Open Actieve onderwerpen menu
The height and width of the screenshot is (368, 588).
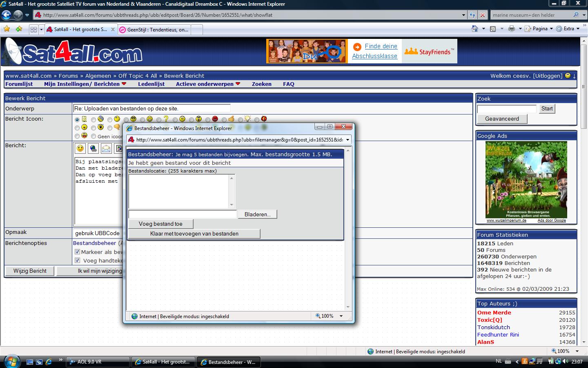pos(208,84)
